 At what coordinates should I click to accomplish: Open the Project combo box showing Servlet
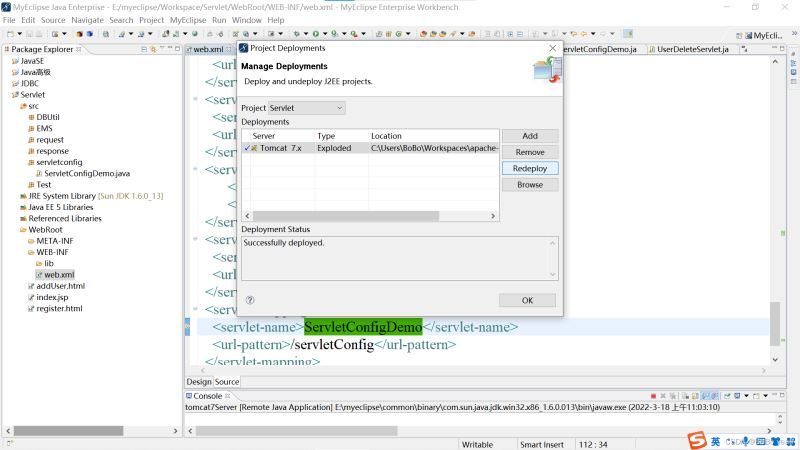point(306,108)
